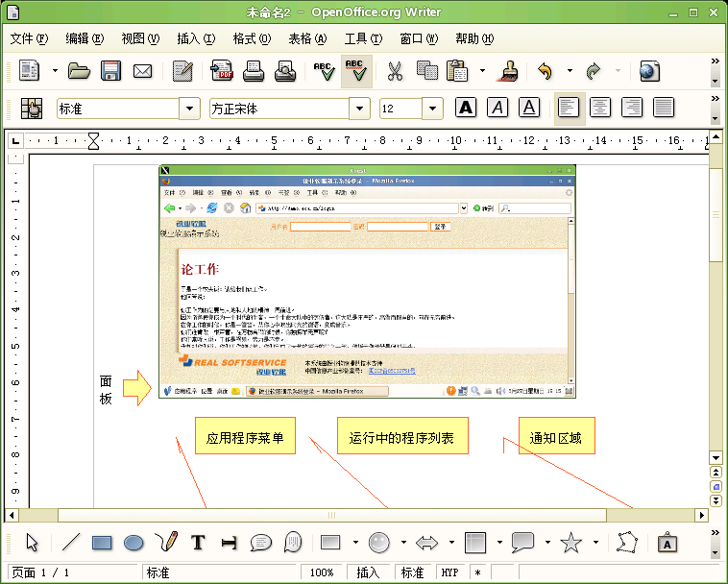Image resolution: width=728 pixels, height=584 pixels.
Task: Select the Ellipse drawing tool
Action: 133,543
